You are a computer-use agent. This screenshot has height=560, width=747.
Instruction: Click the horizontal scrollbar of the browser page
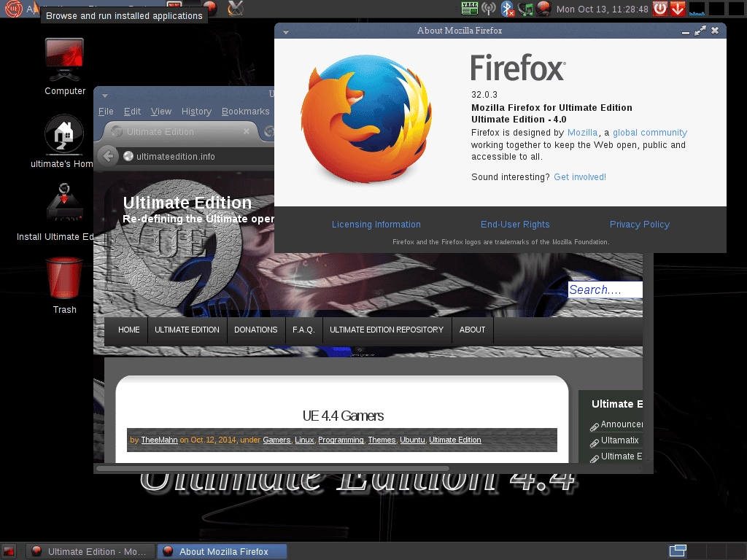[x=273, y=469]
